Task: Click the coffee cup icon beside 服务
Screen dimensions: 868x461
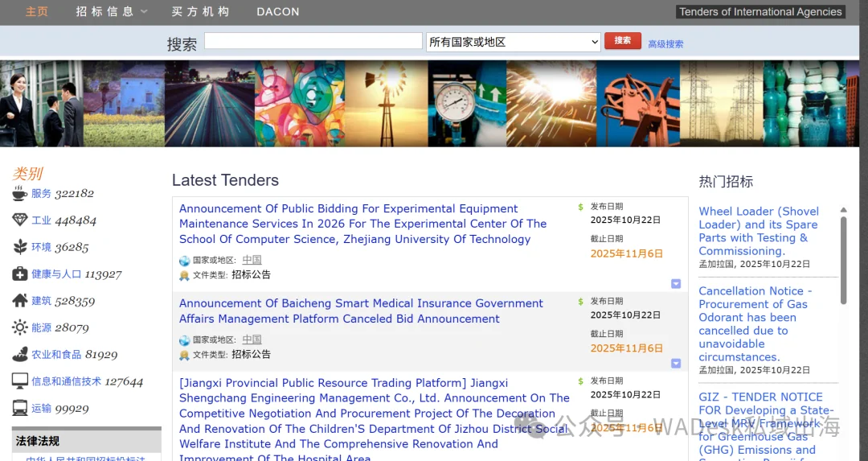Action: click(x=19, y=193)
